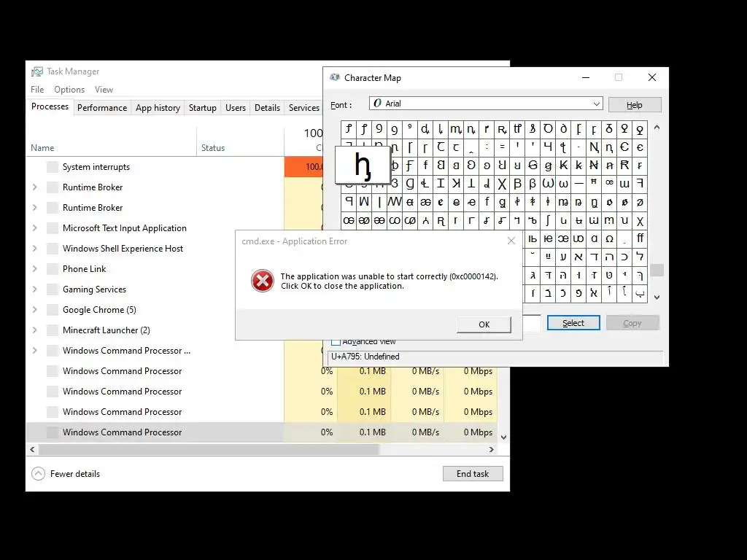Pick the short equals sign character cell
The width and height of the screenshot is (747, 560).
coord(502,147)
